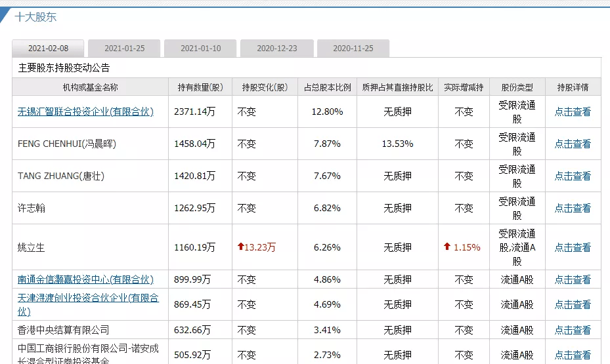Click the 6.26% share ratio cell
The height and width of the screenshot is (364, 610).
pyautogui.click(x=327, y=247)
